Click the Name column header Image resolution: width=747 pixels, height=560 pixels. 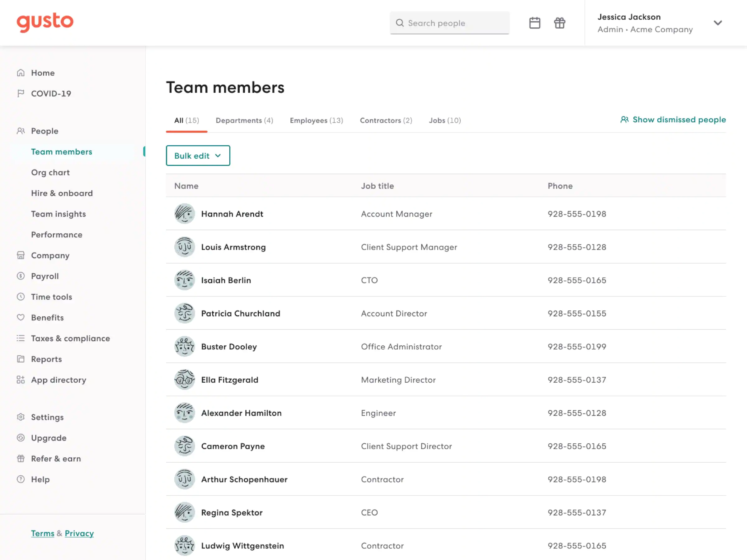[x=186, y=186]
